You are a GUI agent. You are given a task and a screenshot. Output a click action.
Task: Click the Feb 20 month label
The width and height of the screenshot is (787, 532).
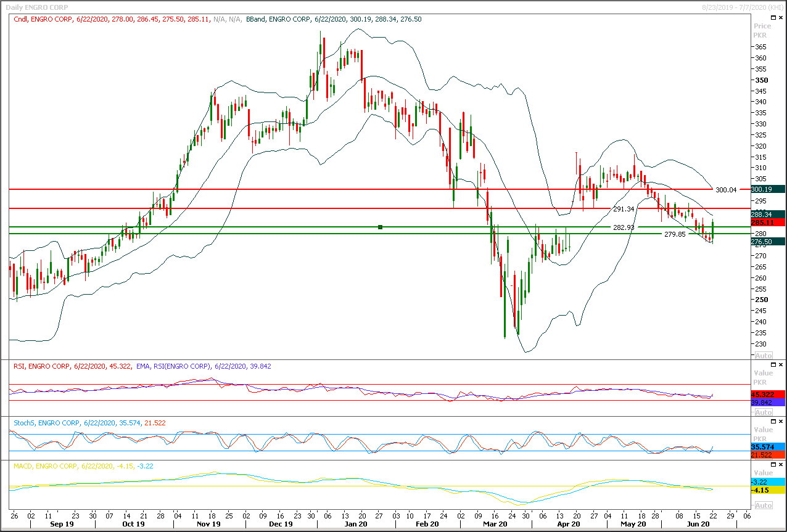click(427, 524)
